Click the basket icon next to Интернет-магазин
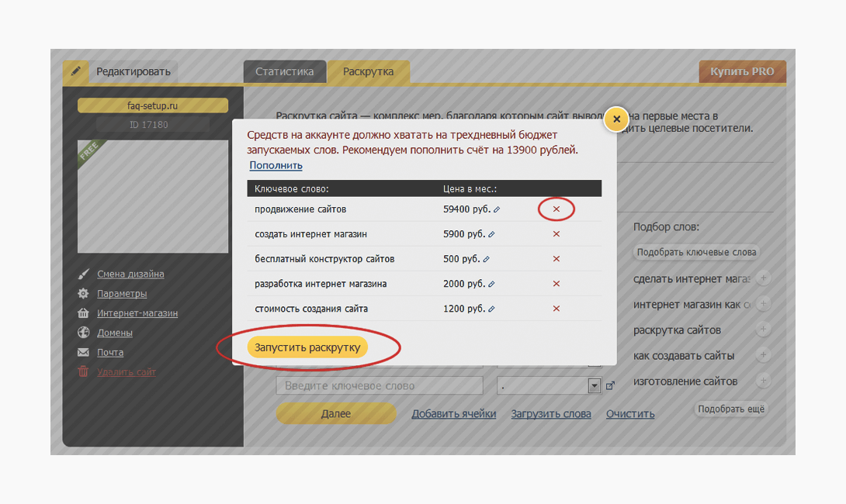846x504 pixels. pos(83,312)
